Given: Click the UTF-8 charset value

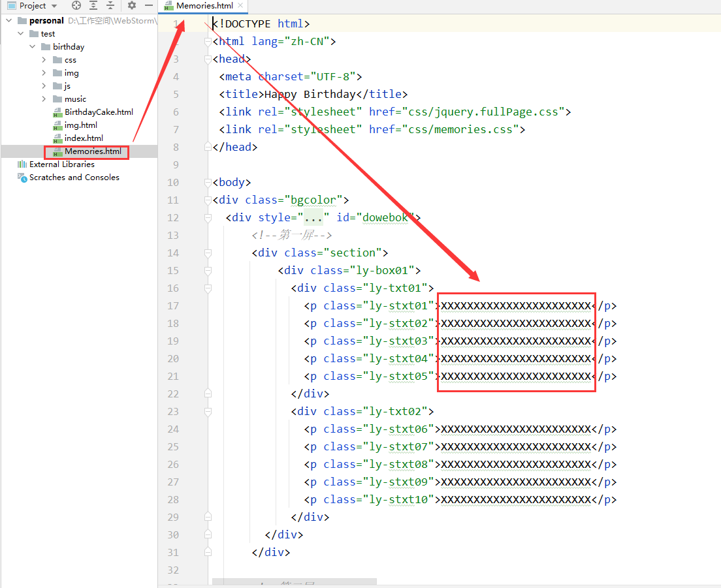Looking at the screenshot, I should coord(333,77).
